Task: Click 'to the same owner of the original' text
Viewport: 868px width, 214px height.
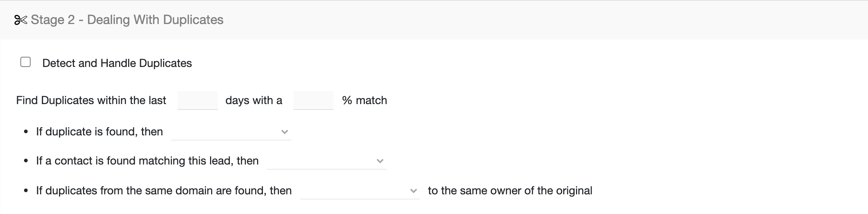Action: 510,191
